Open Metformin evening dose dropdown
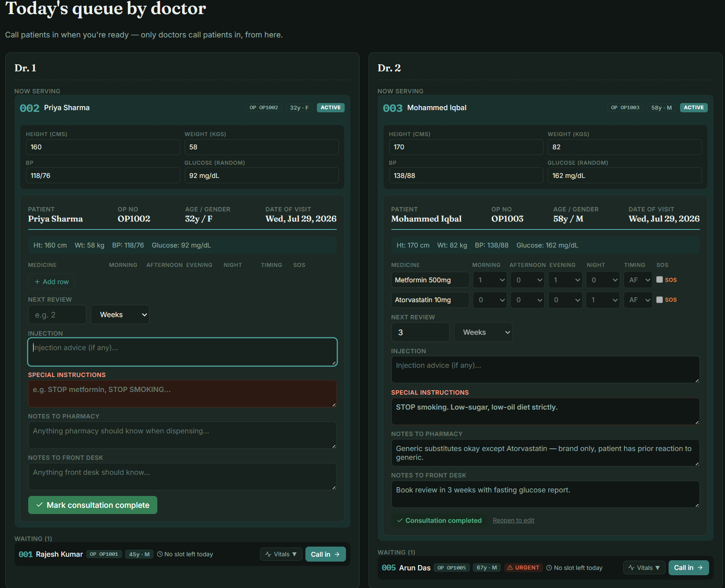Viewport: 725px width, 588px height. tap(565, 280)
